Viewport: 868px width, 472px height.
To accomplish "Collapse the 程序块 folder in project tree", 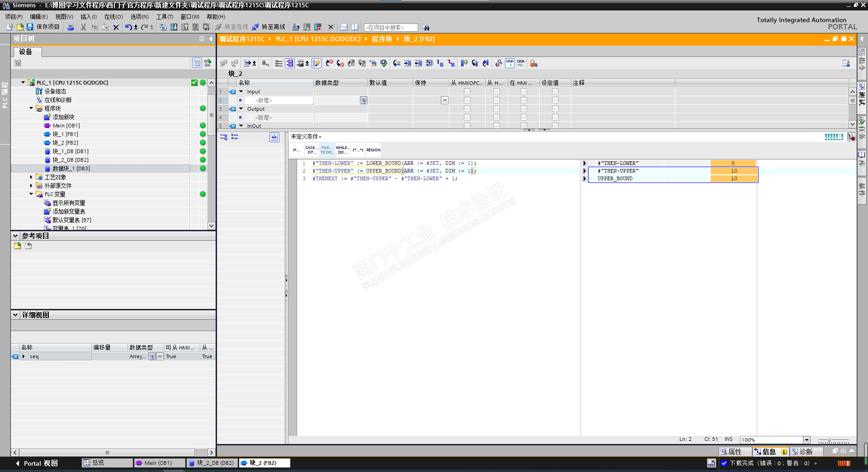I will 31,108.
